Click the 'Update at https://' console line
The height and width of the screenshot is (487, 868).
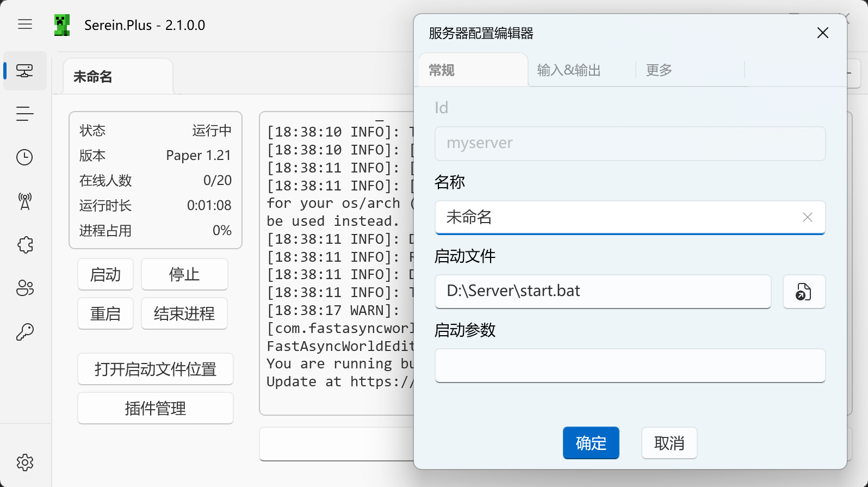tap(340, 382)
